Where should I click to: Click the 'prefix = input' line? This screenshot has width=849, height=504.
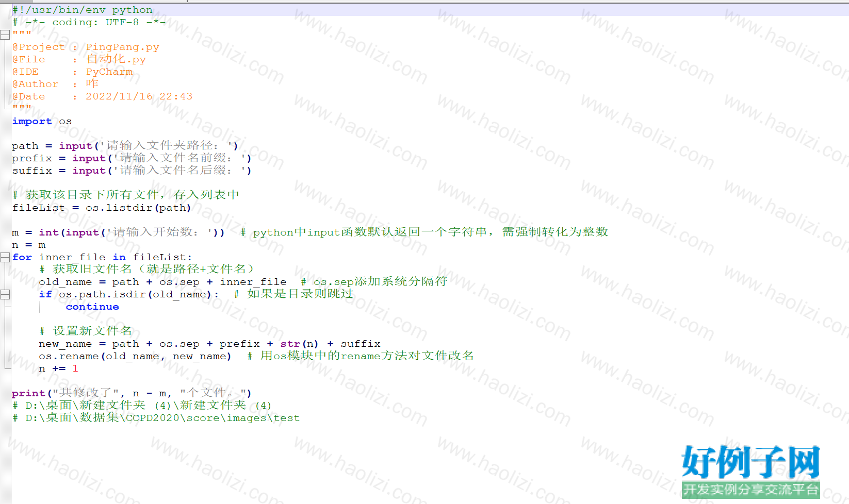(132, 158)
